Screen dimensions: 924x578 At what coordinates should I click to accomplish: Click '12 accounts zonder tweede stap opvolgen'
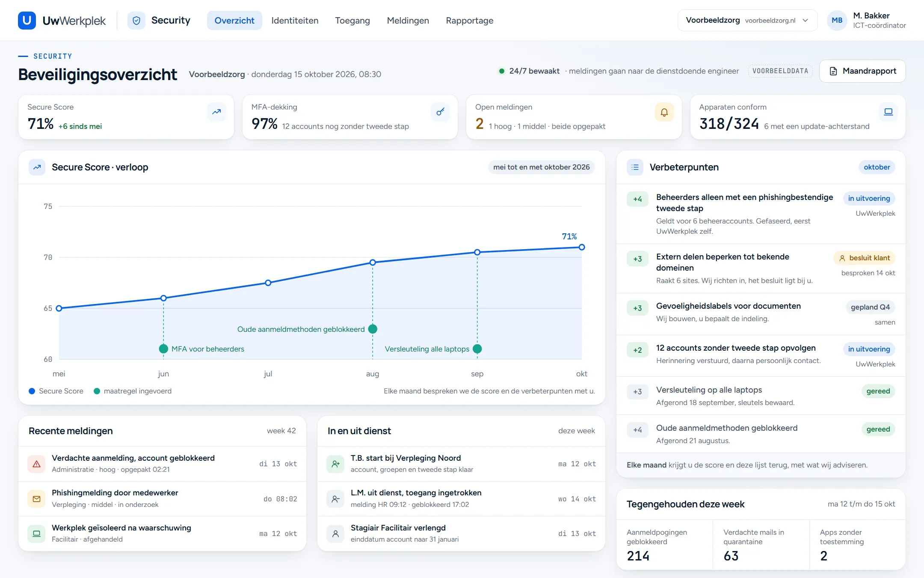[x=736, y=348]
